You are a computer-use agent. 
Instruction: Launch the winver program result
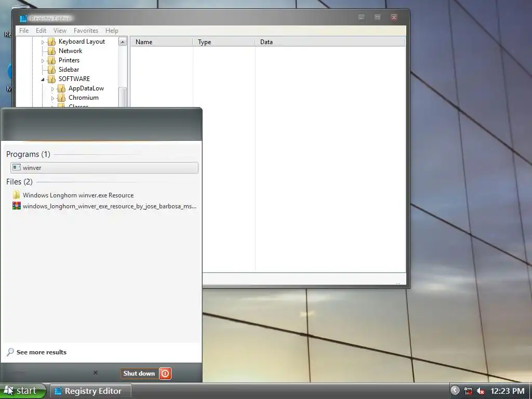(x=104, y=168)
